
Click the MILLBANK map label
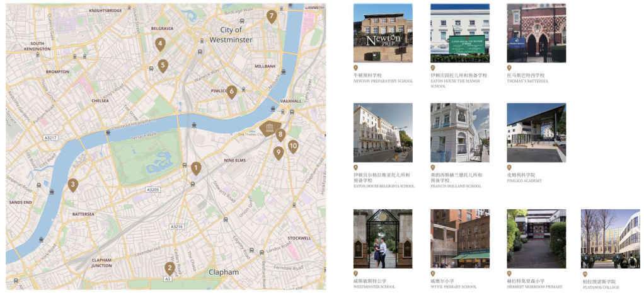click(x=265, y=66)
